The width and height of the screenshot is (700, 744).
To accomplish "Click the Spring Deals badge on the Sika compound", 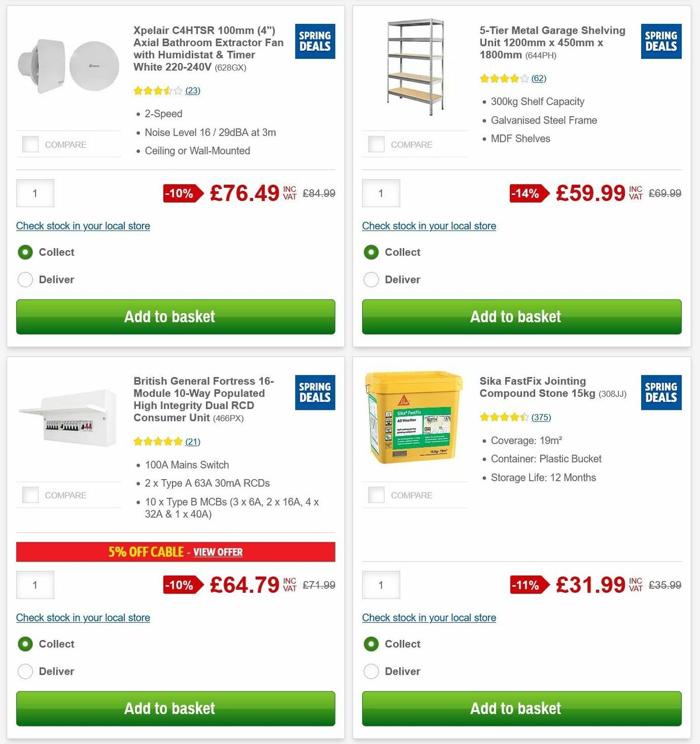I will click(660, 392).
